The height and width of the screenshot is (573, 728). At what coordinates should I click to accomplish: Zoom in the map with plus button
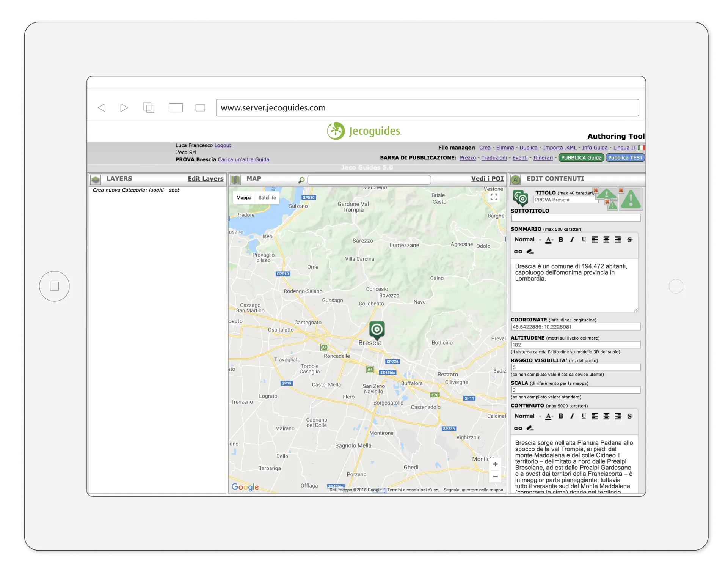coord(495,464)
